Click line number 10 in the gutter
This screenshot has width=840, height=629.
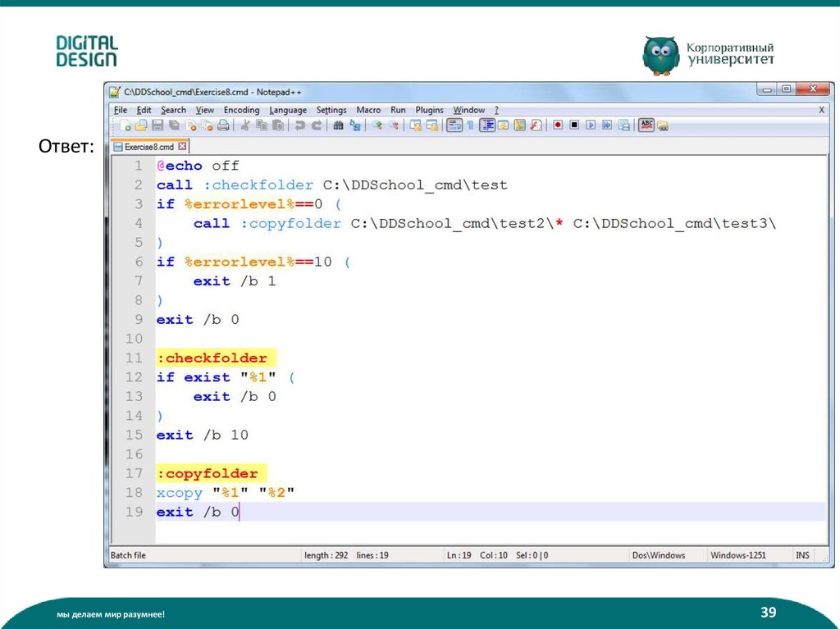[x=134, y=339]
